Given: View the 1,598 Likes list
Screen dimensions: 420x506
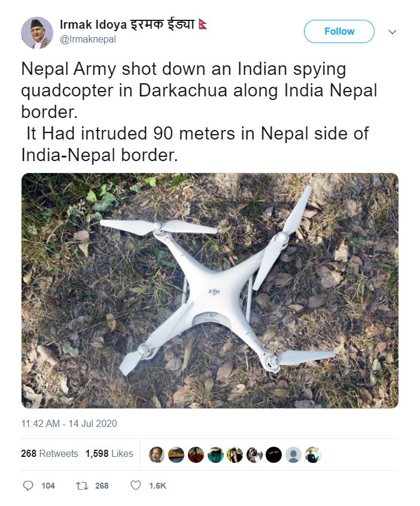Looking at the screenshot, I should (109, 453).
